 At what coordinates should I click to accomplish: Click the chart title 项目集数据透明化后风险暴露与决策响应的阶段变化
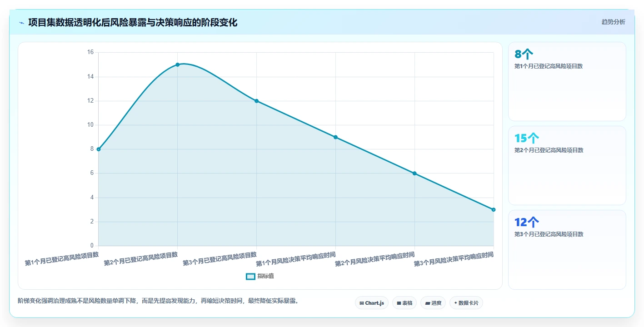133,22
